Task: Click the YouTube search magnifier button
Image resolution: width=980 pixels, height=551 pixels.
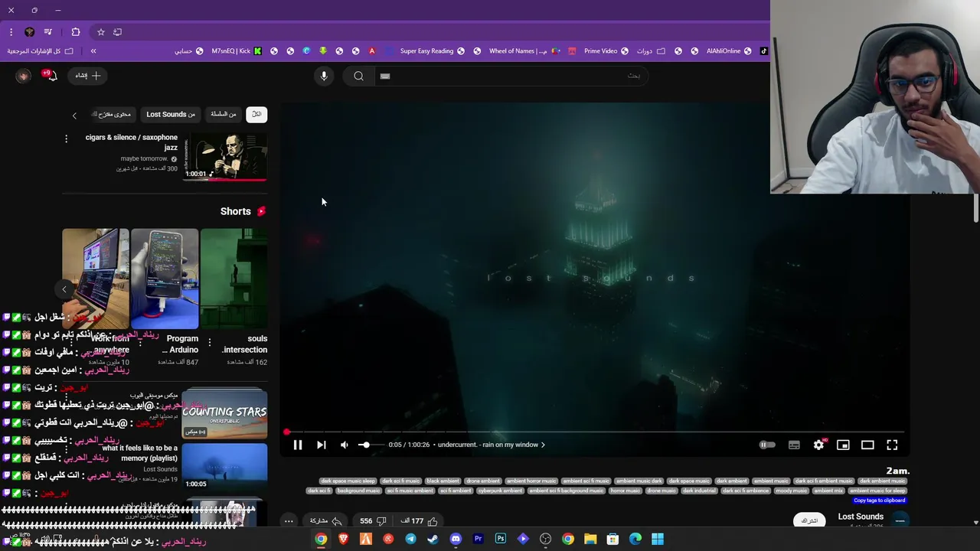Action: [358, 76]
